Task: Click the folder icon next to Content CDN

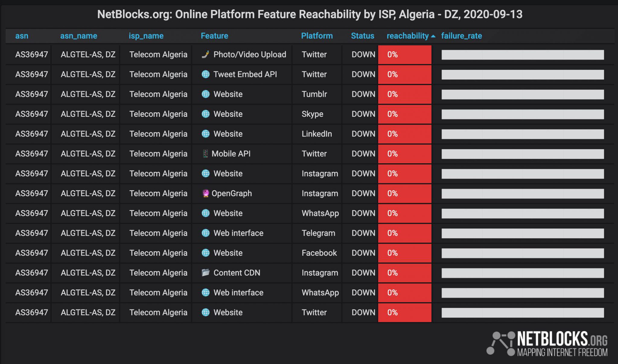Action: click(205, 273)
